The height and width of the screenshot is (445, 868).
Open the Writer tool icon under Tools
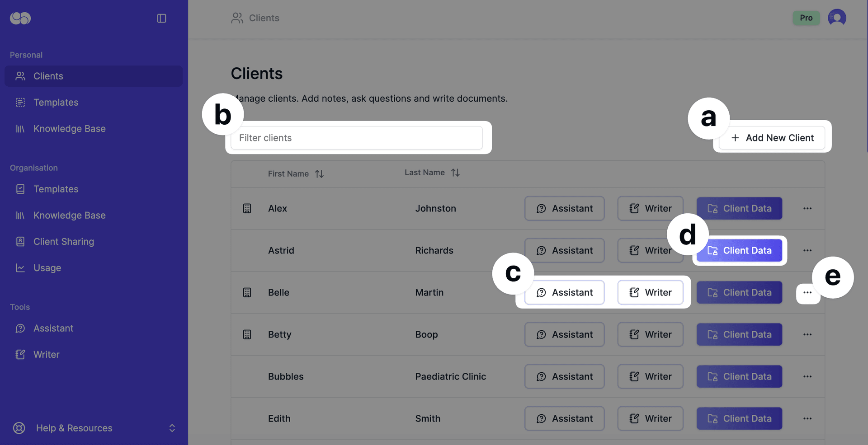coord(20,354)
